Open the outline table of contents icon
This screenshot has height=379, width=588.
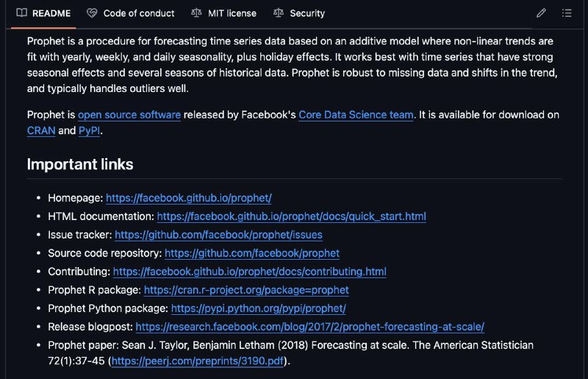[567, 13]
